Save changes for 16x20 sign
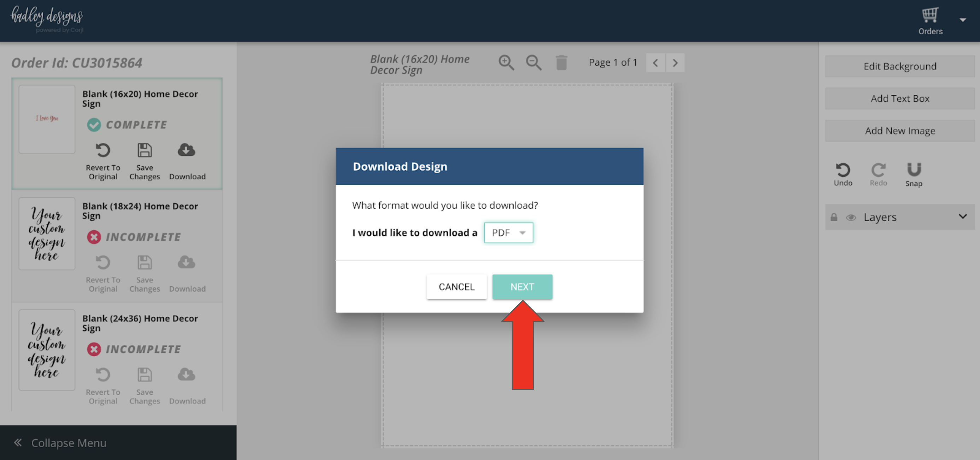The image size is (980, 460). 145,151
